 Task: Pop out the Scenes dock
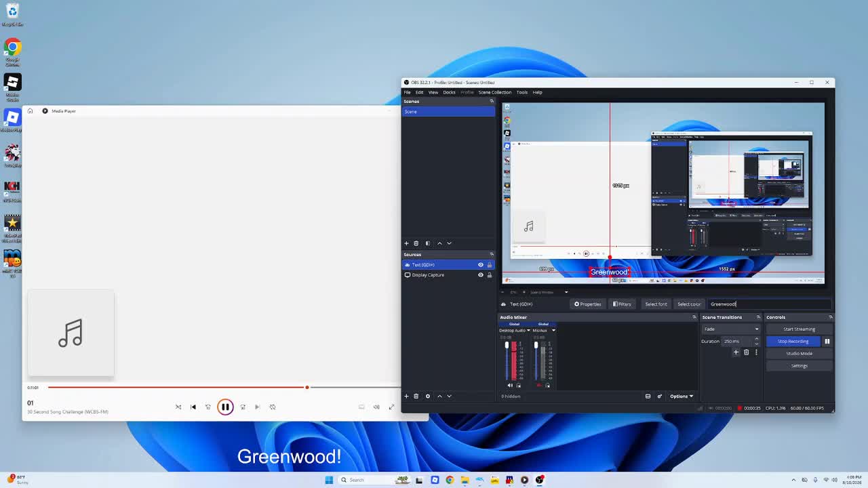(x=492, y=102)
